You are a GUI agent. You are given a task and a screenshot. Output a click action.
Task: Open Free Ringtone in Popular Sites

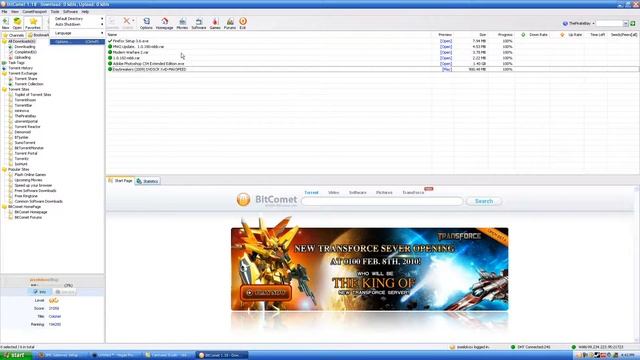tap(26, 196)
